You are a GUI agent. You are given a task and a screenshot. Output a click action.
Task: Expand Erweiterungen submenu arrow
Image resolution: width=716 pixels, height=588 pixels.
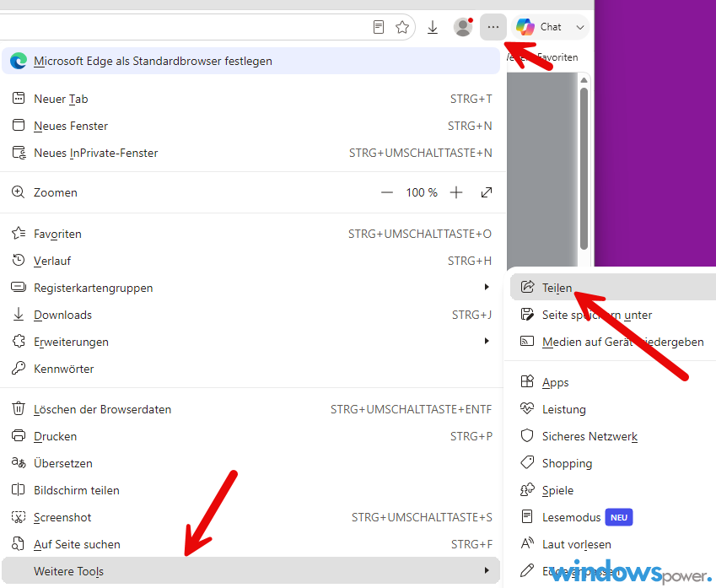487,341
